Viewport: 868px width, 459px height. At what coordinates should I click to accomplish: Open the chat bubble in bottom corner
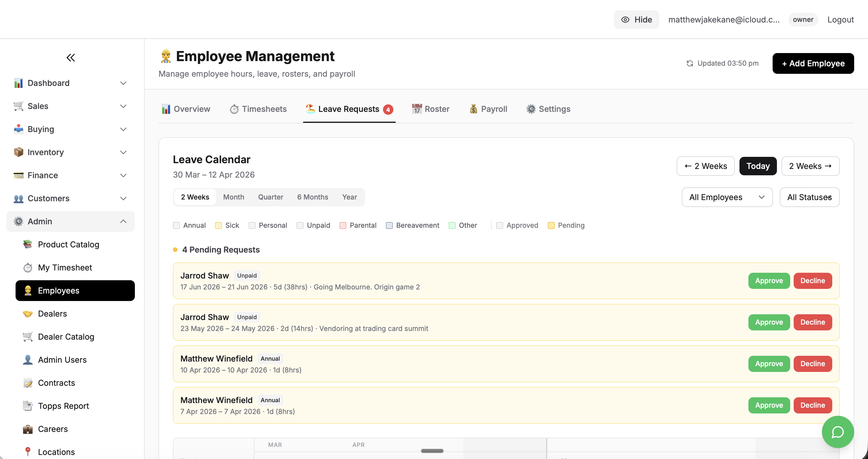tap(837, 432)
